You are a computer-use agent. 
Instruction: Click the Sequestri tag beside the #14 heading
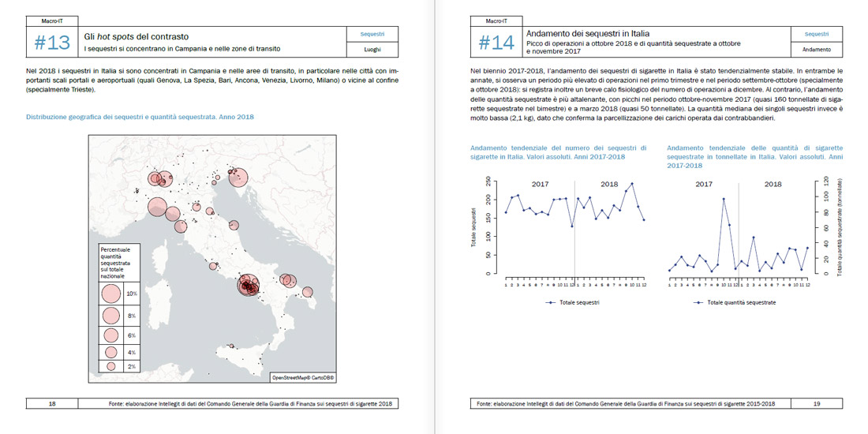816,35
